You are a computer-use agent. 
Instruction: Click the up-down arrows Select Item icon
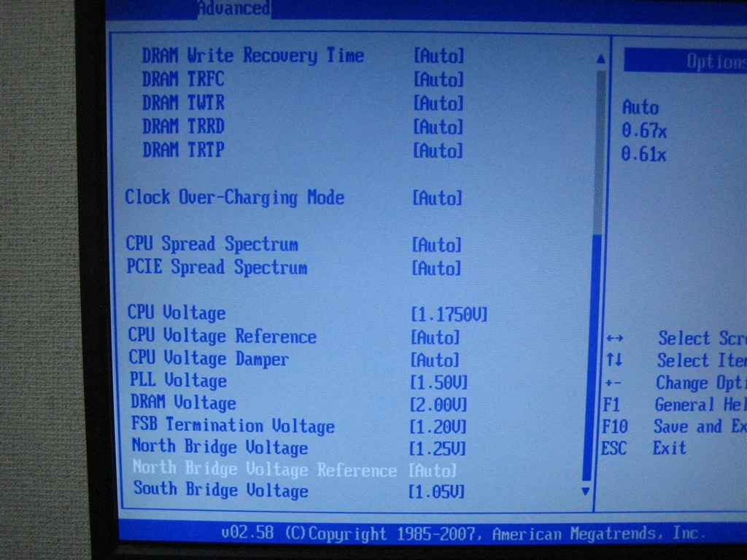click(x=614, y=359)
